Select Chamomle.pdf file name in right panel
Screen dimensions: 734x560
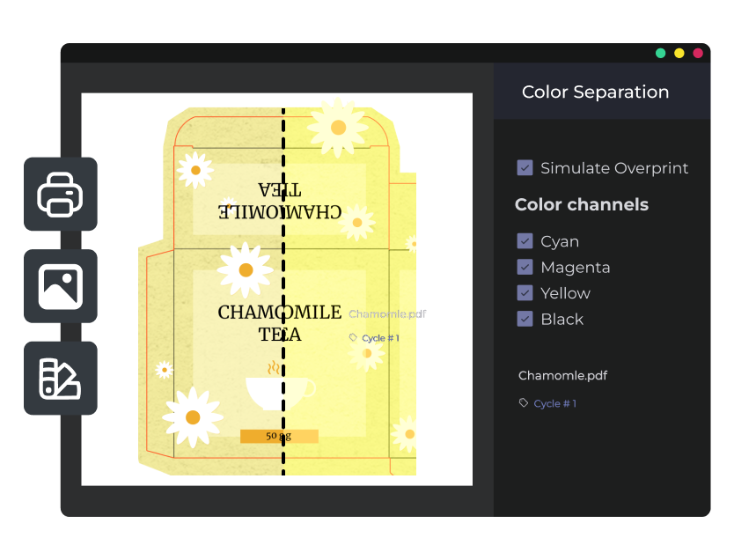[x=562, y=376]
